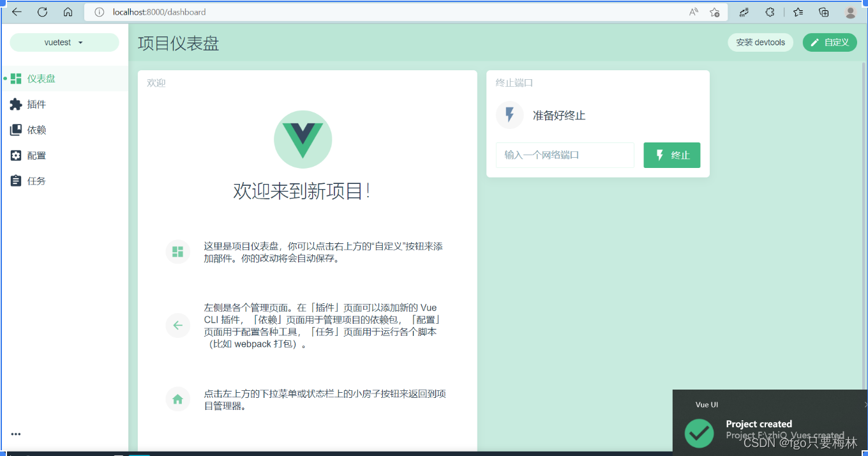Click the 欢迎来到新项目! heading
Screen dimensions: 868x456
[302, 191]
